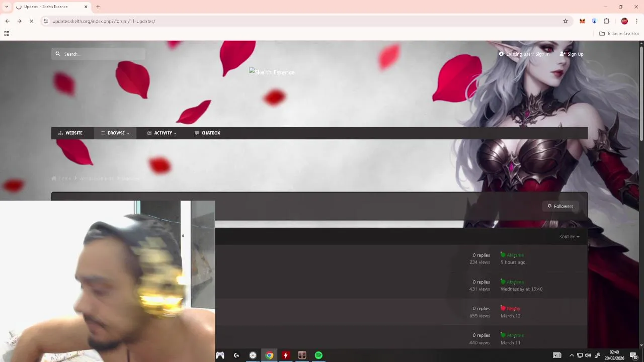Click the '659 views' count
The image size is (644, 362).
point(479,316)
